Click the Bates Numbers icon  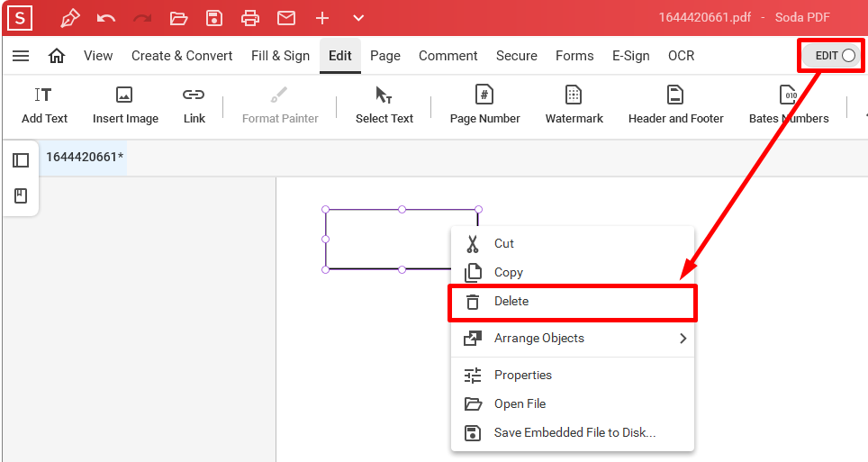point(788,95)
